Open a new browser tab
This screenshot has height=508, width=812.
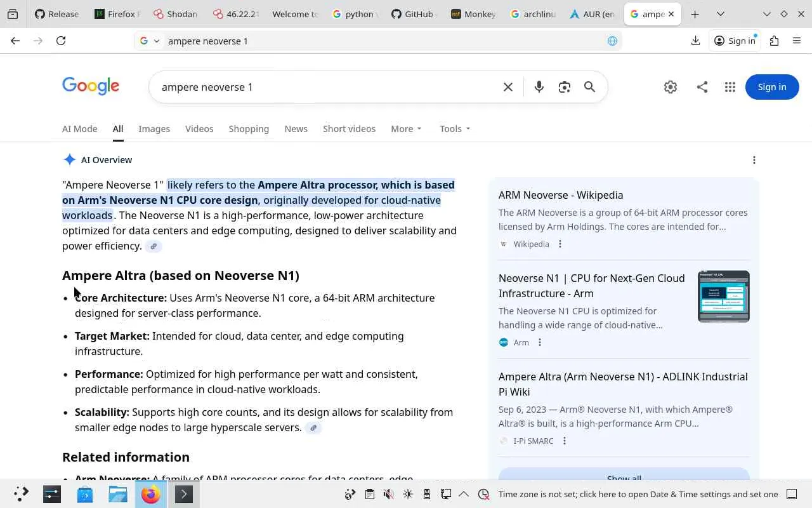[695, 14]
